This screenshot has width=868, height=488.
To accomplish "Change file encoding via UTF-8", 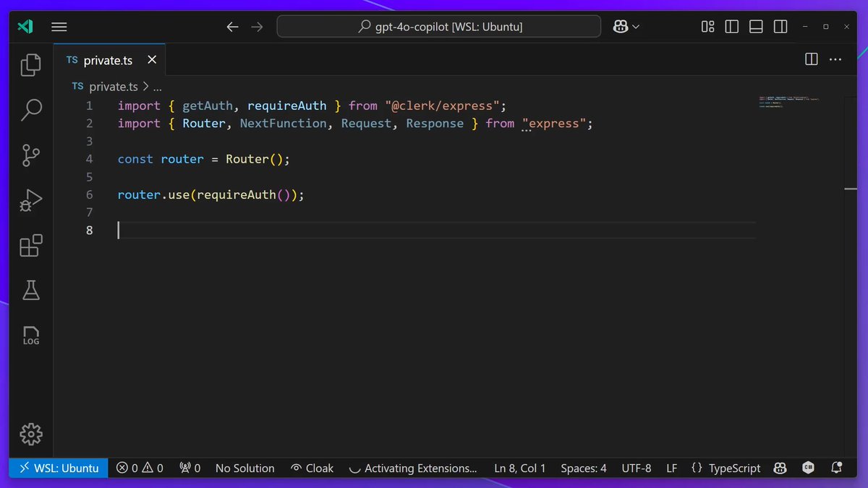I will [637, 468].
